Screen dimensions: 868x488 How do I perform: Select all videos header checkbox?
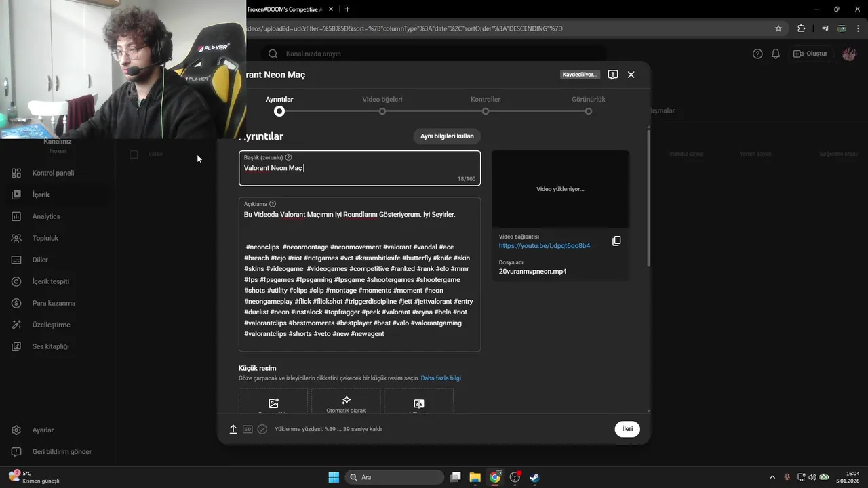pos(134,155)
